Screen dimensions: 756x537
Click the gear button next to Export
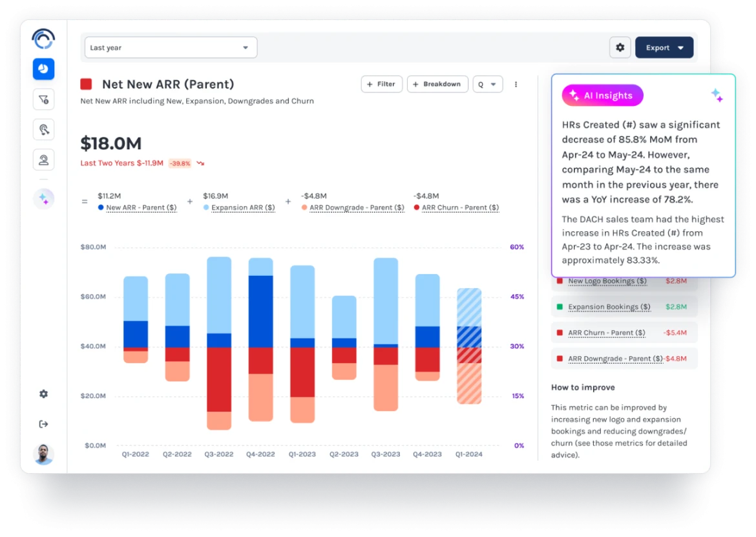click(x=620, y=48)
